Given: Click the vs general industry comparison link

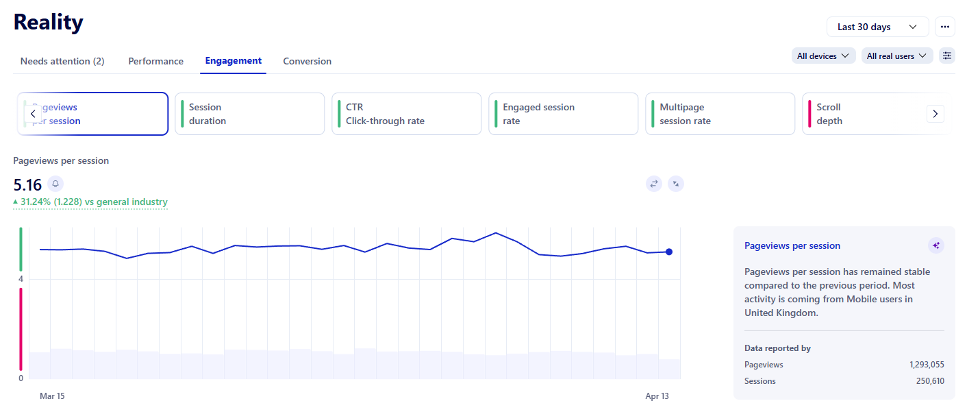Looking at the screenshot, I should (x=90, y=202).
